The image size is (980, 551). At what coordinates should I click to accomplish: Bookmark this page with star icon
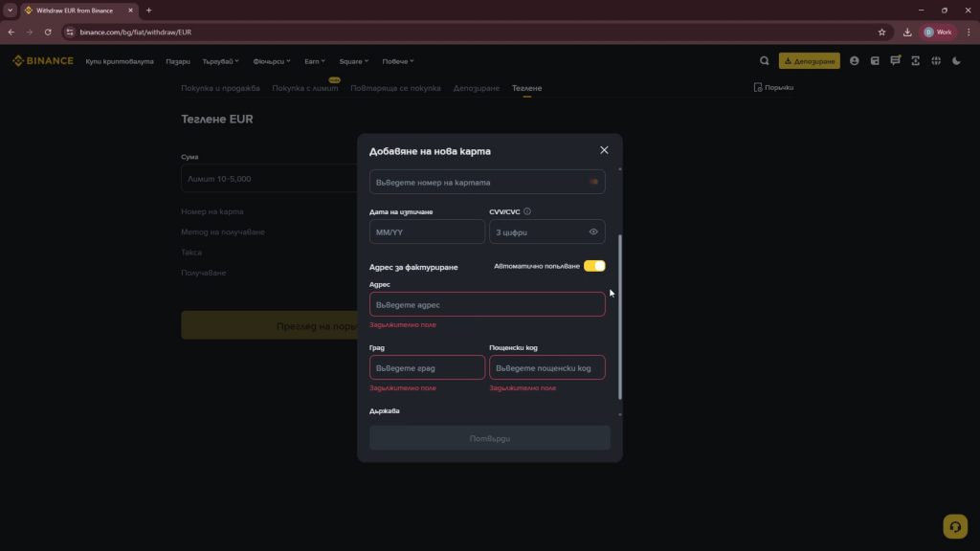coord(881,32)
